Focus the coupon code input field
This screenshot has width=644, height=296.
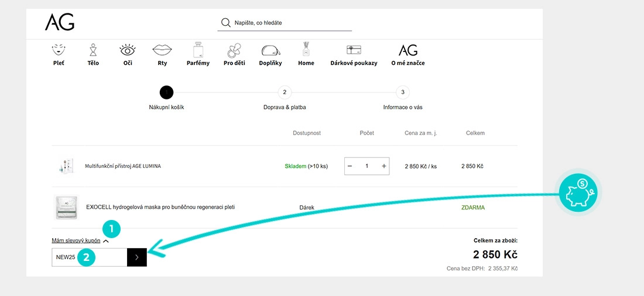coord(90,257)
